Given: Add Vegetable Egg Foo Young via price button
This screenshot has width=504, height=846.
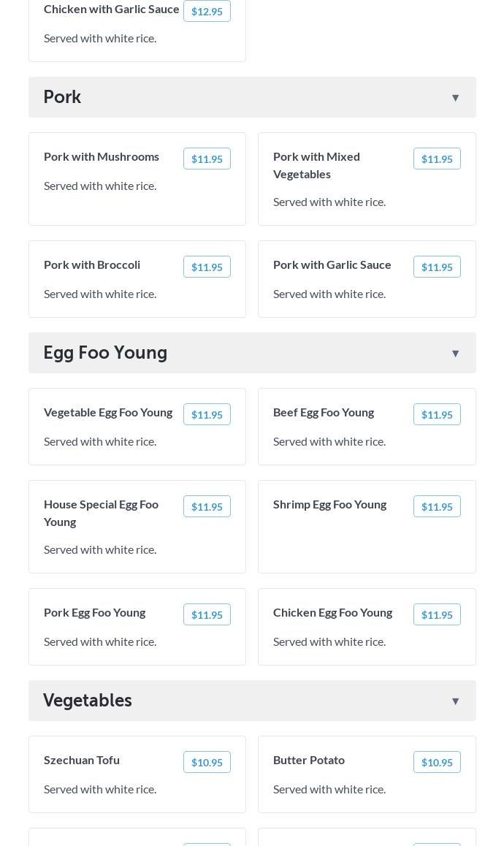Looking at the screenshot, I should [207, 415].
